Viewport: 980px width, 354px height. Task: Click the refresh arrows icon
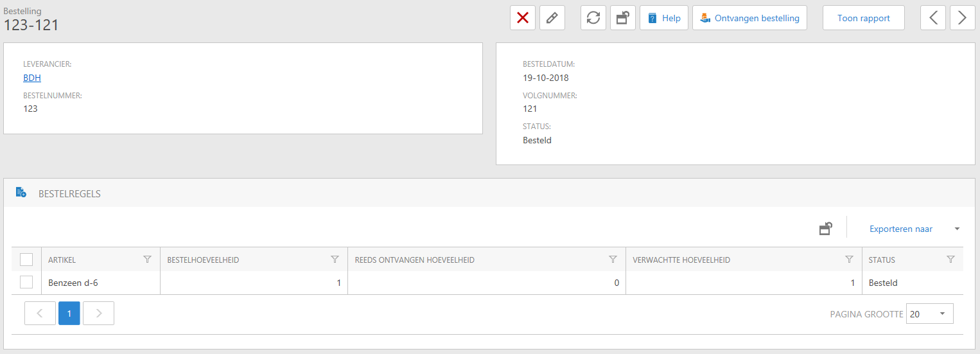coord(593,18)
